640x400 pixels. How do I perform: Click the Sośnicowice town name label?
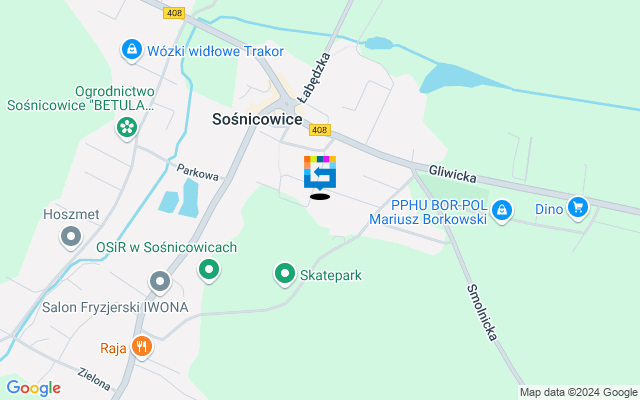(257, 119)
